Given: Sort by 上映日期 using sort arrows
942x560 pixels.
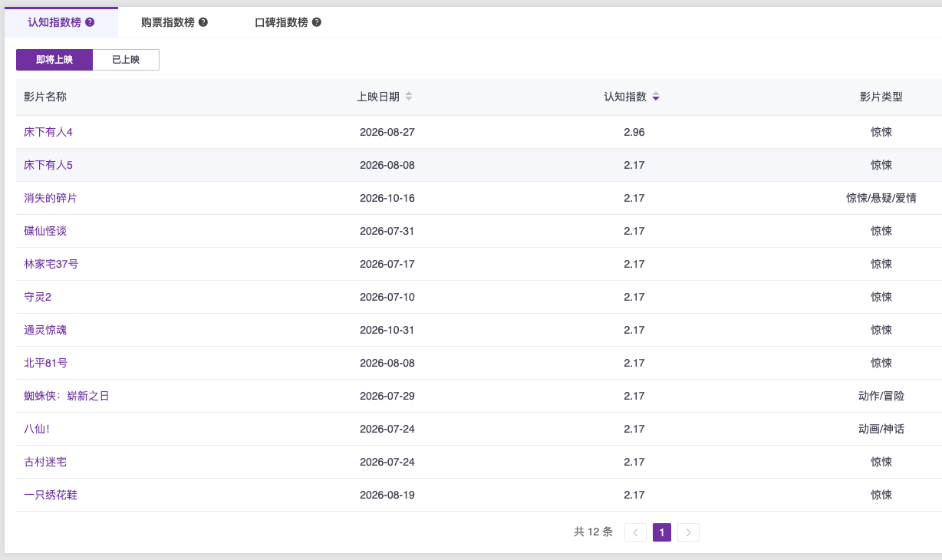Looking at the screenshot, I should 409,97.
